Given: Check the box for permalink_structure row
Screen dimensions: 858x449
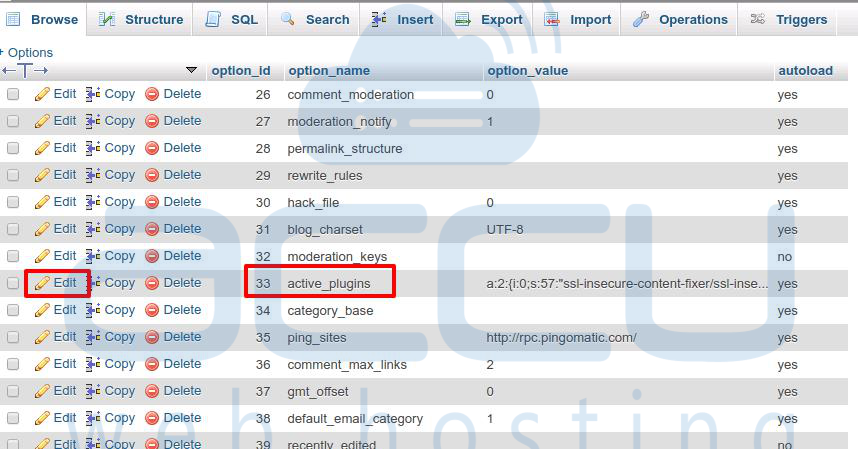Looking at the screenshot, I should pos(13,149).
